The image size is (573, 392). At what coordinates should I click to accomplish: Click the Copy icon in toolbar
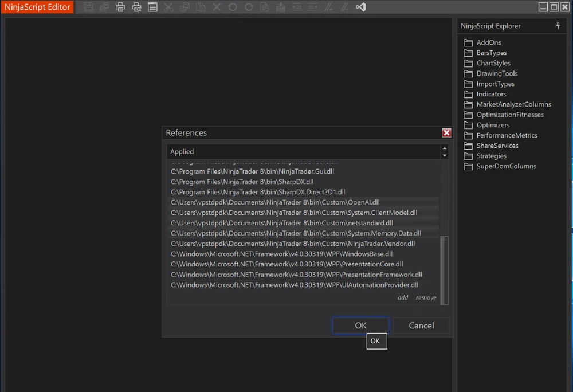[x=185, y=7]
